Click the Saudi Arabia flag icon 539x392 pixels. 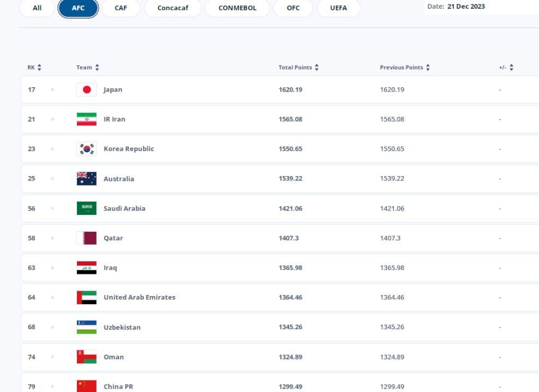[86, 208]
